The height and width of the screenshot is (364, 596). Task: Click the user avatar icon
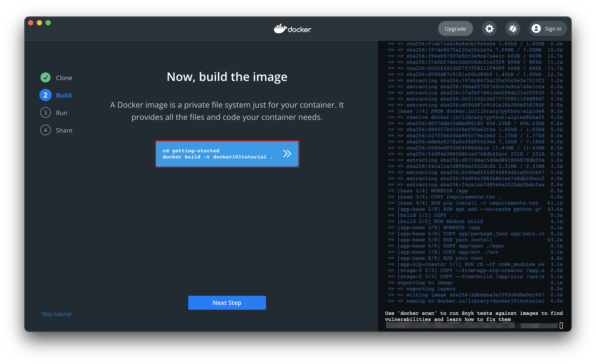(x=536, y=29)
